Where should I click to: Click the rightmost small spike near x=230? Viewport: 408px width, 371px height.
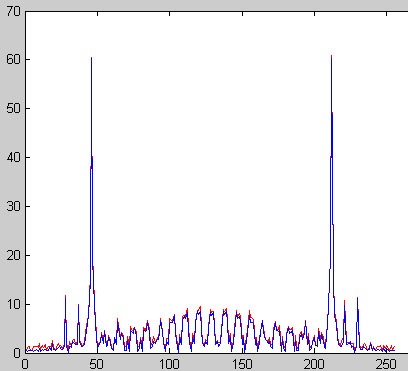point(357,298)
